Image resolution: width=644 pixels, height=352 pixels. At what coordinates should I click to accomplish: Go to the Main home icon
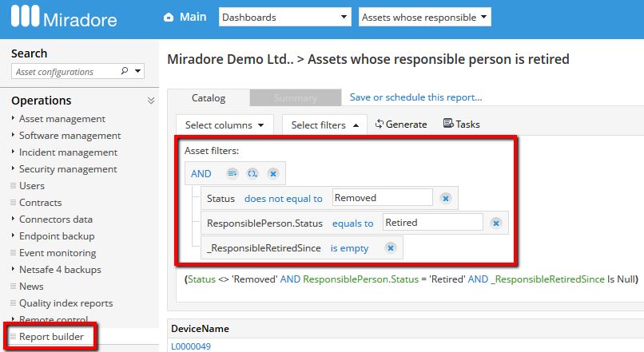tap(169, 18)
